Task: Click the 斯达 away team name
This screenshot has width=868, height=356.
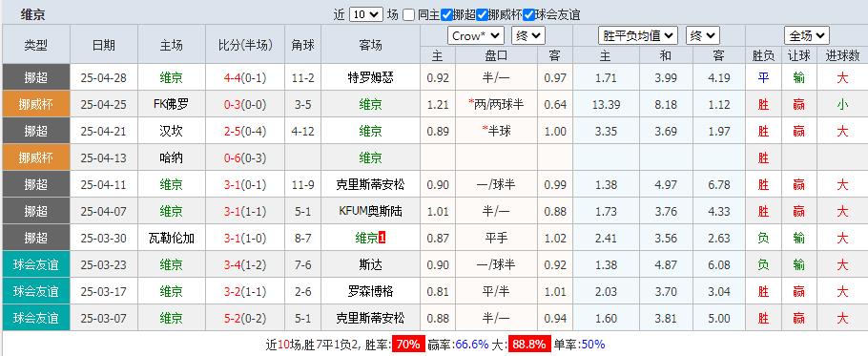Action: tap(370, 264)
